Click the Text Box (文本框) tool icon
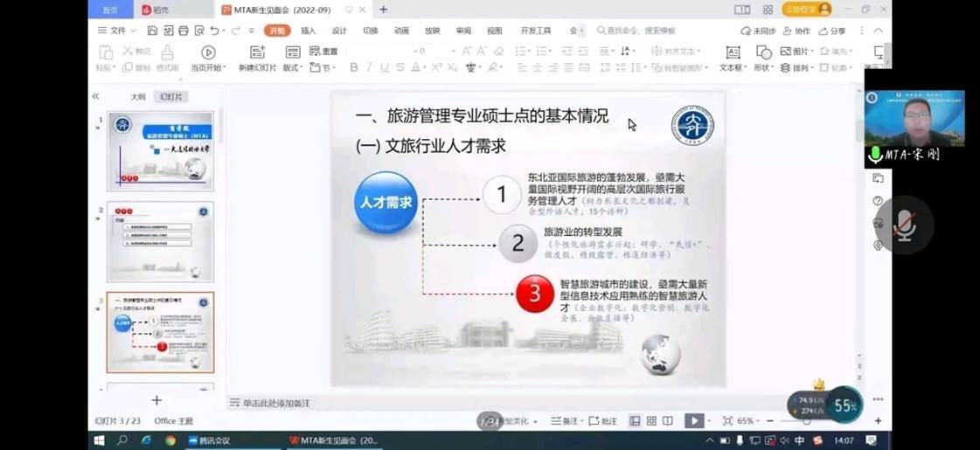Screen dimensions: 980x450 733,52
